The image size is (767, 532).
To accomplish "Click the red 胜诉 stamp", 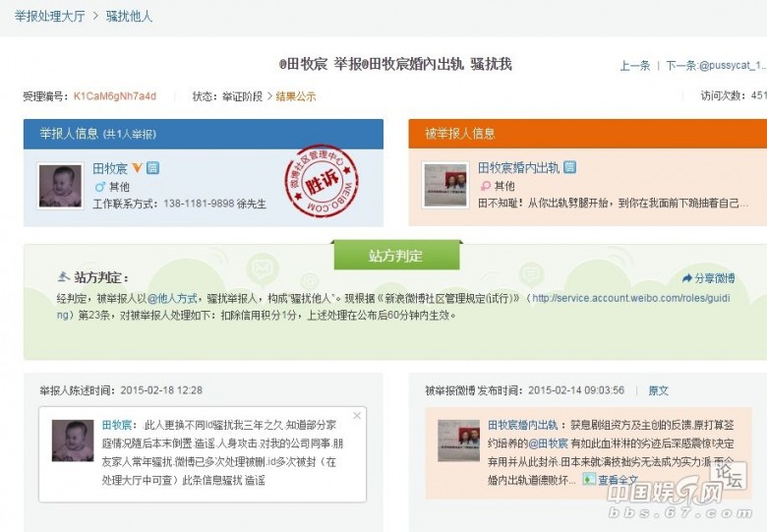I will coord(315,183).
